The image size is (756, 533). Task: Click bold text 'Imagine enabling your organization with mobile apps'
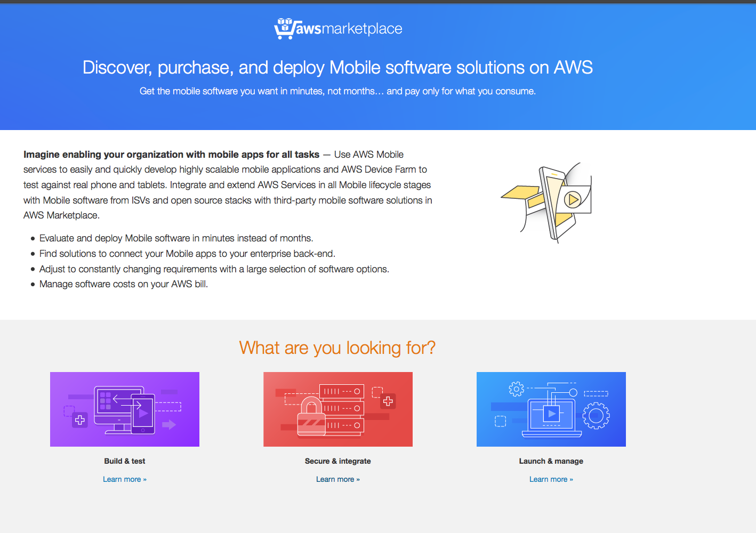point(171,155)
